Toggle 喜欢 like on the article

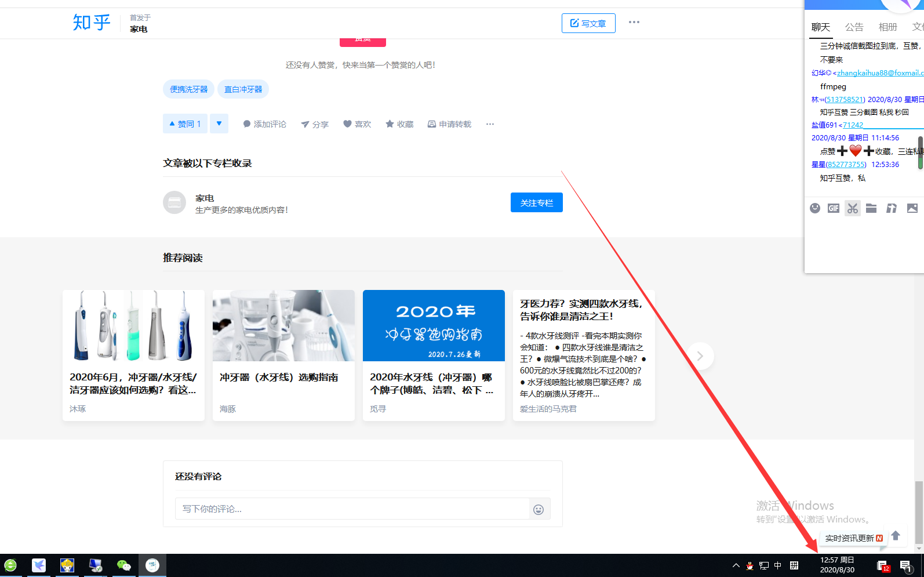(x=357, y=124)
